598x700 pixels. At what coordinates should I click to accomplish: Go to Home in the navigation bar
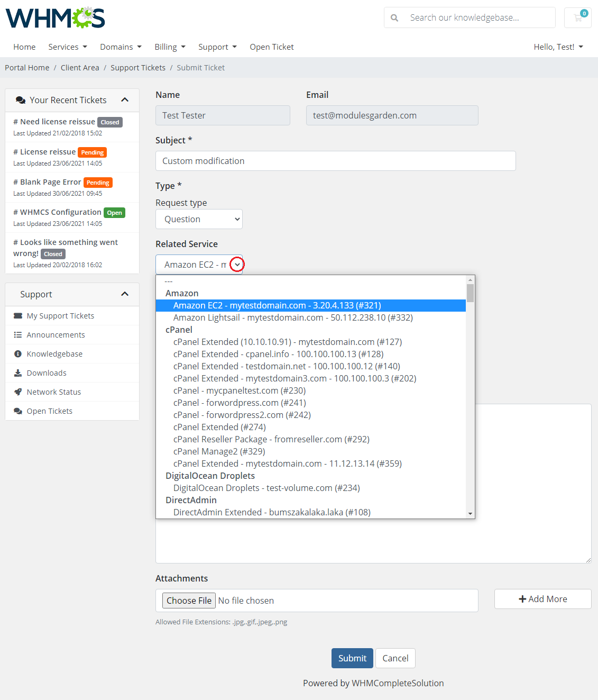(24, 47)
